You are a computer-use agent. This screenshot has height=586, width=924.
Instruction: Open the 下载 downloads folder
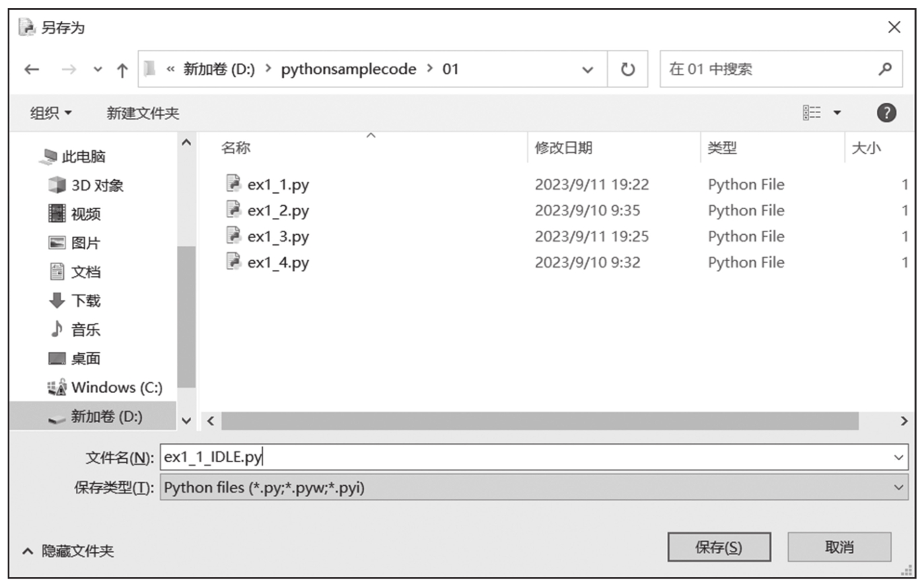(85, 301)
